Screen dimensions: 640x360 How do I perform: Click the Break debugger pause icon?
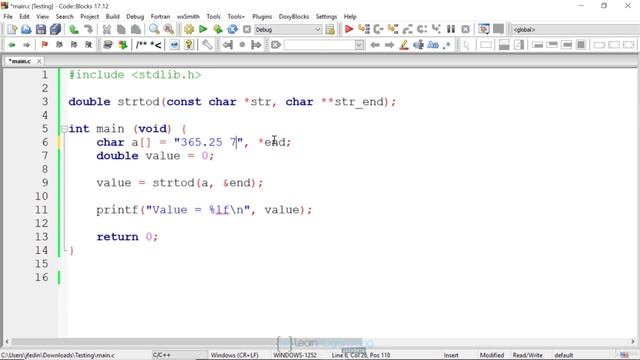coord(451,29)
